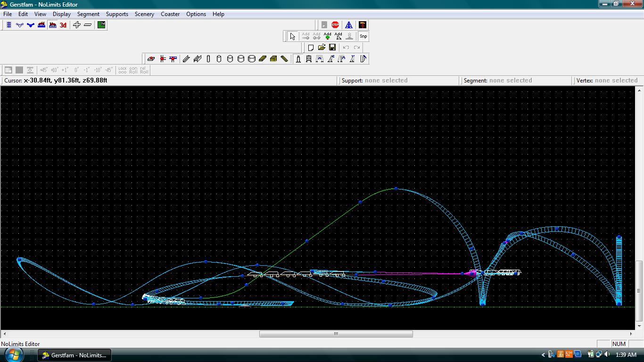Click the red-dot vertical rail connector icon
This screenshot has width=644, height=362.
(162, 59)
